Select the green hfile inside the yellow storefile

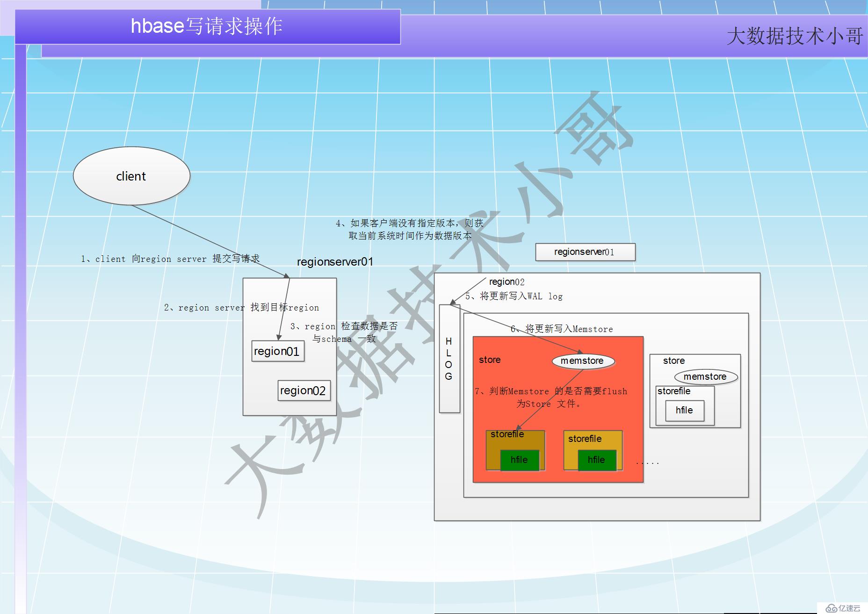tap(597, 460)
